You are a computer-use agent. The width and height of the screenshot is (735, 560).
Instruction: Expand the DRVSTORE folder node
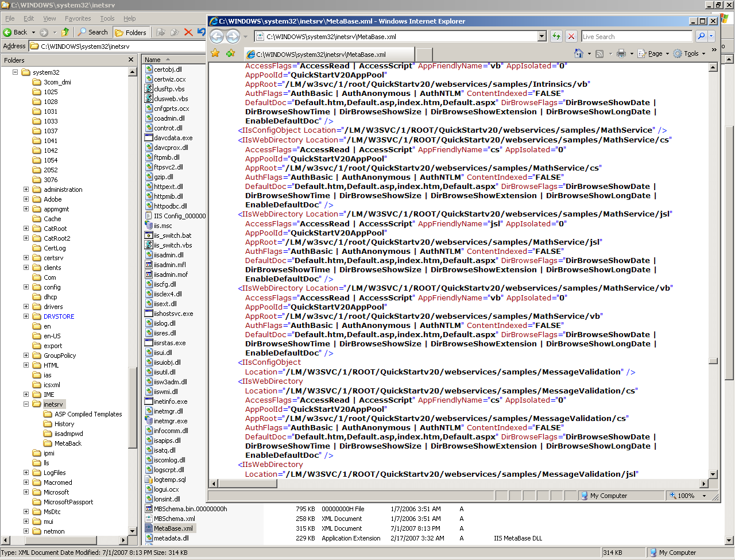[26, 316]
